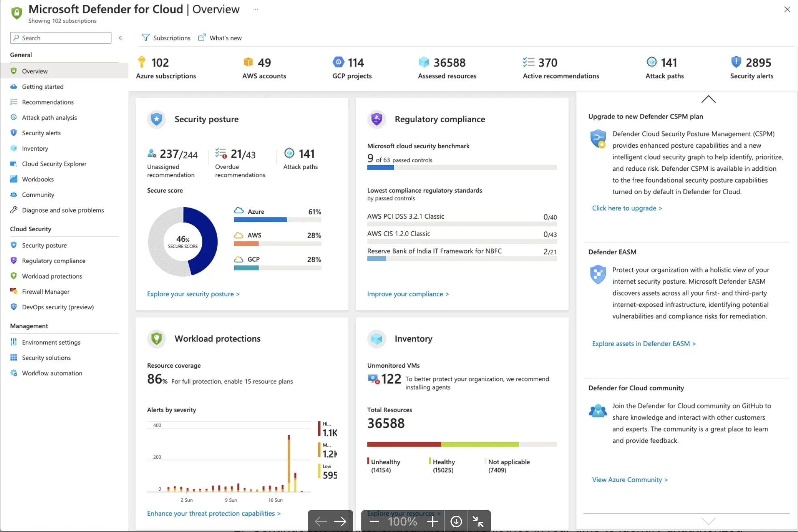Click here to upgrade link
The image size is (798, 532).
pyautogui.click(x=627, y=208)
